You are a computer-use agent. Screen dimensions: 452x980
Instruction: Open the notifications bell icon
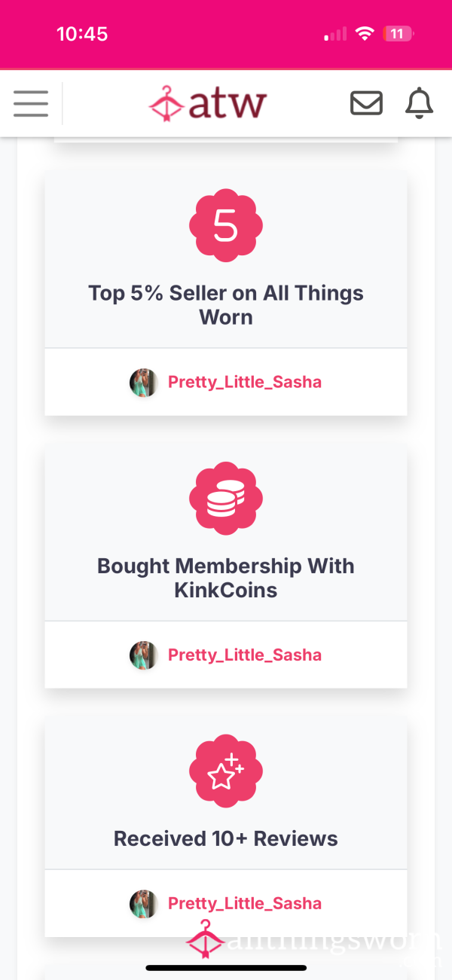click(420, 103)
